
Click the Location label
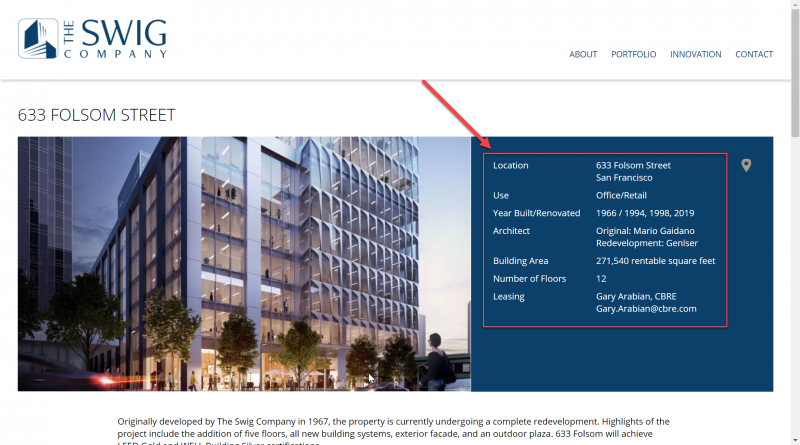tap(510, 165)
